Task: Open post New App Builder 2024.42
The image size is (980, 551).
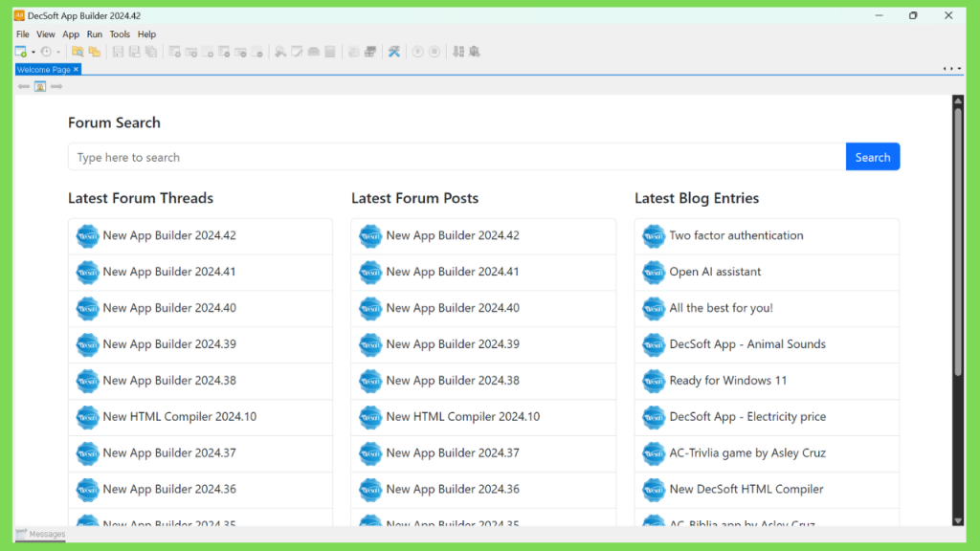Action: (453, 235)
